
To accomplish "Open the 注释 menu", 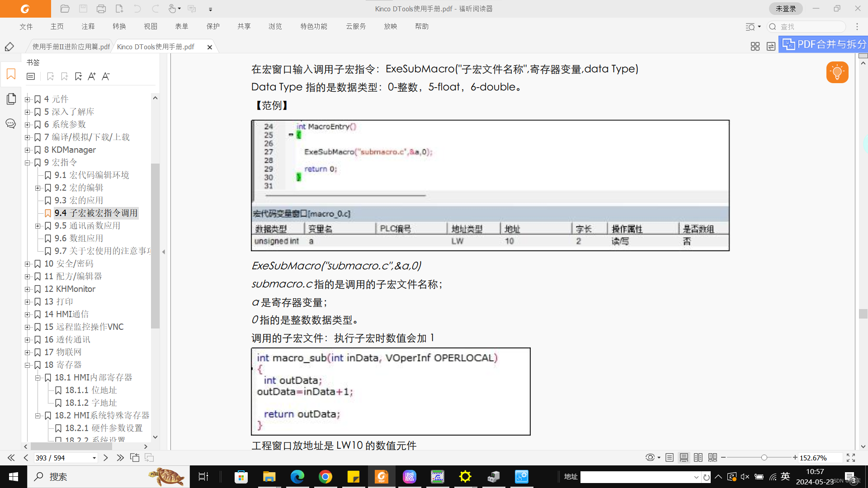I will 88,26.
